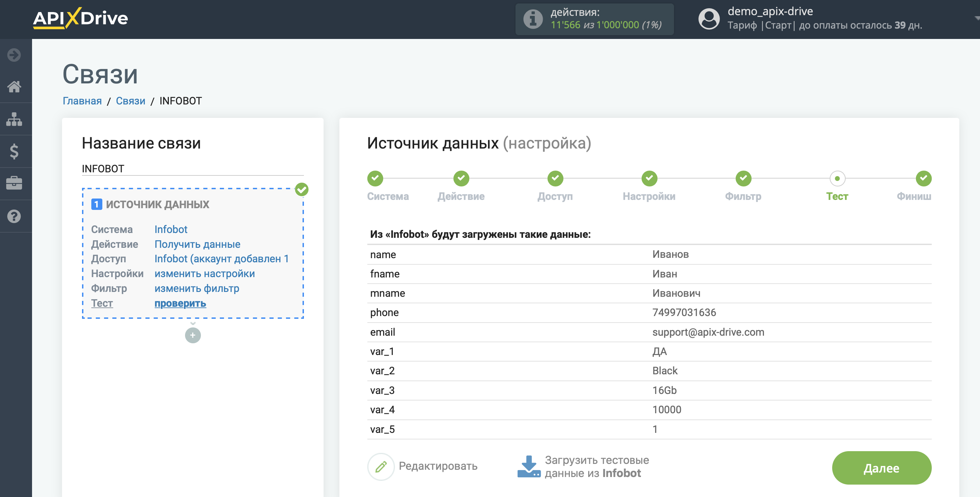Open the connections hierarchy icon in the sidebar
Screen dimensions: 980x497
14,119
